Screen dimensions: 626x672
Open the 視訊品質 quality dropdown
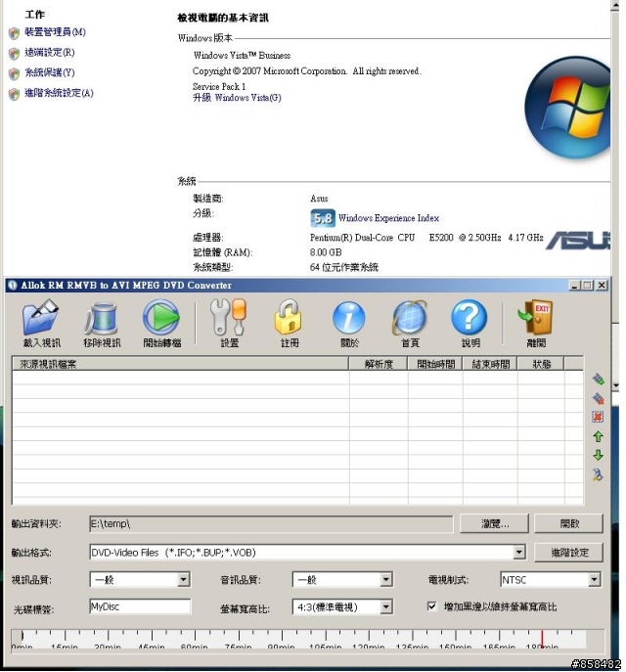183,579
